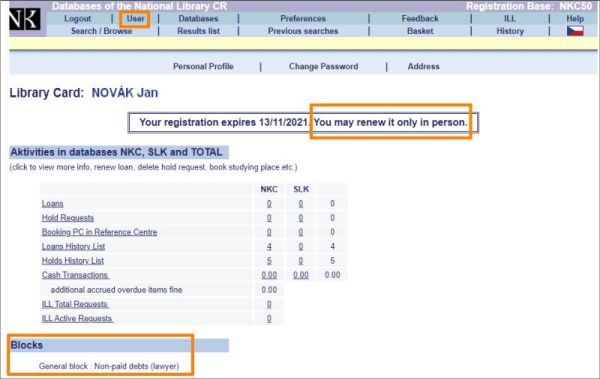Viewport: 600px width, 379px height.
Task: Open the Loans link
Action: tap(52, 204)
